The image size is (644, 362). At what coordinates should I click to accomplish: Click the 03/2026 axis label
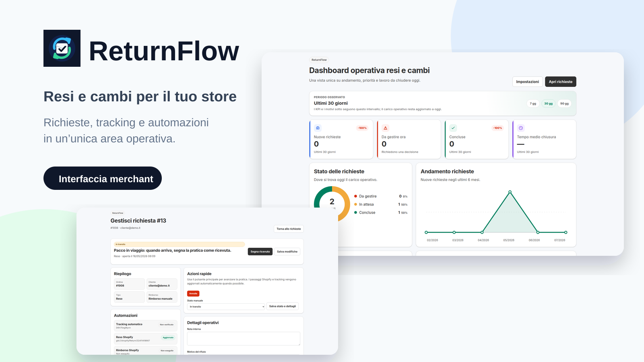click(x=458, y=240)
